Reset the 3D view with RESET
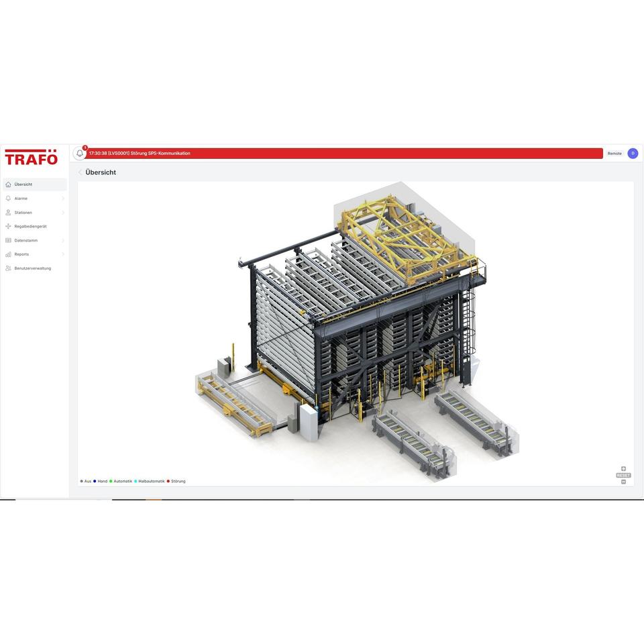This screenshot has width=644, height=644. (623, 475)
